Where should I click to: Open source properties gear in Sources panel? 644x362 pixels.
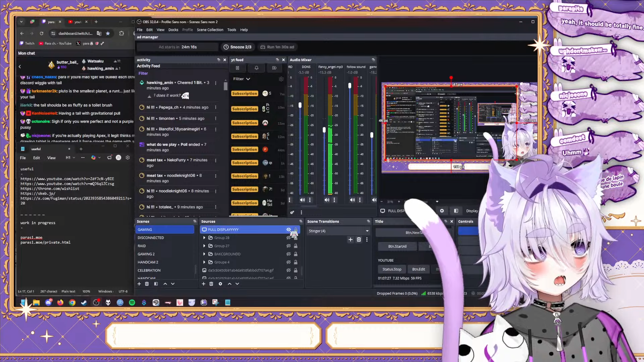coord(220,284)
